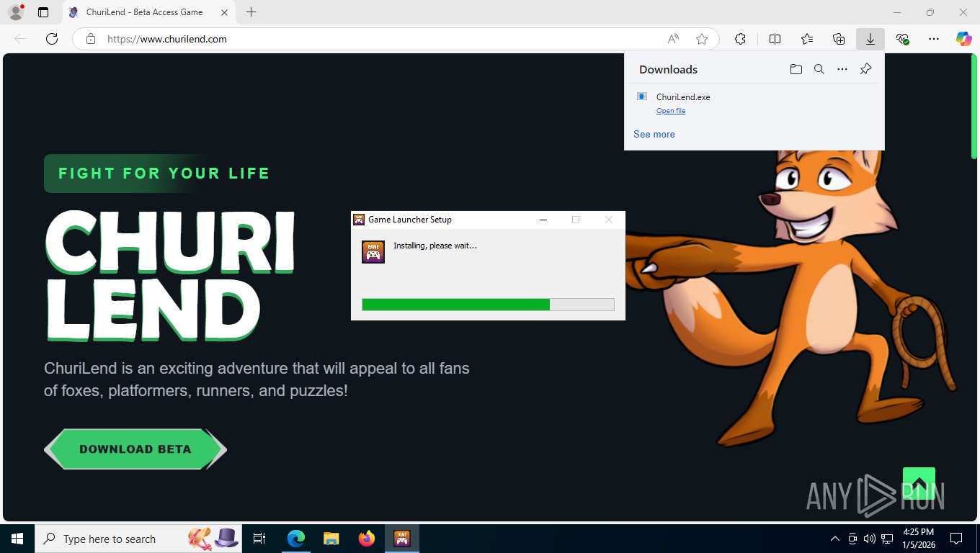Click See more in Downloads panel
The width and height of the screenshot is (980, 553).
654,134
